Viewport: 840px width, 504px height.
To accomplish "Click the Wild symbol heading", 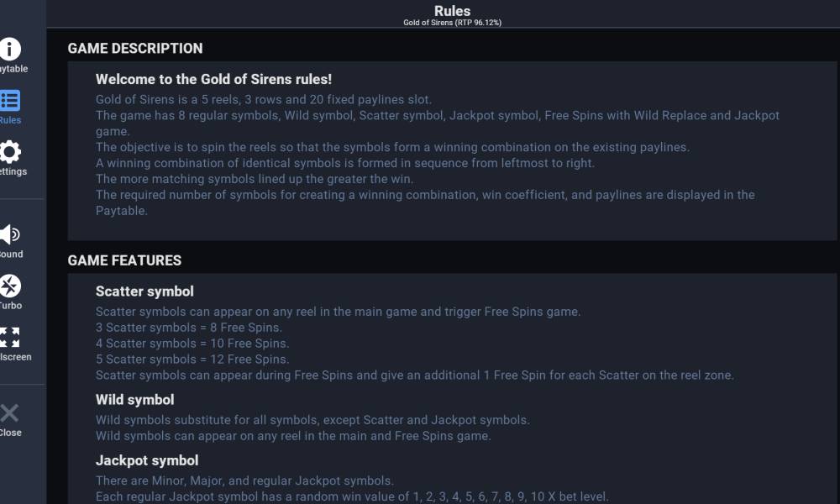I will point(135,400).
